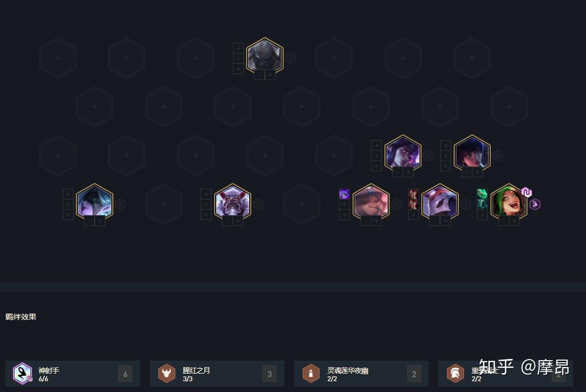Decrease star level with minus under Jhin
Viewport: 586px width, 392px height.
click(435, 221)
